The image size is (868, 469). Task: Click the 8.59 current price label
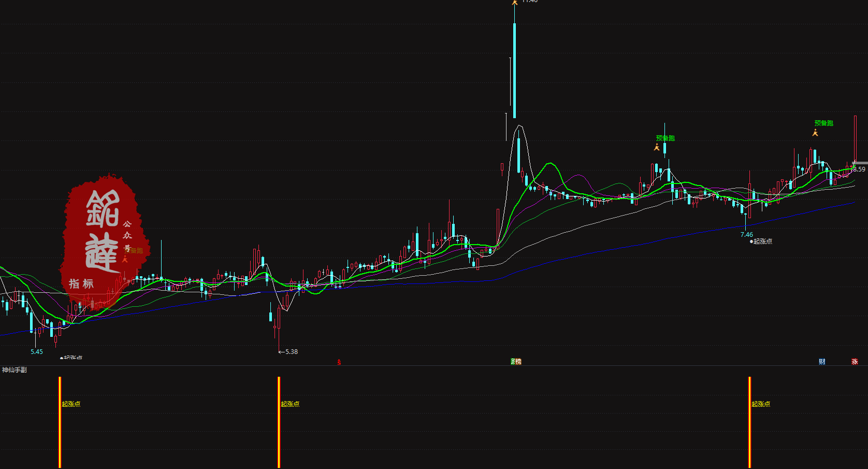(859, 169)
